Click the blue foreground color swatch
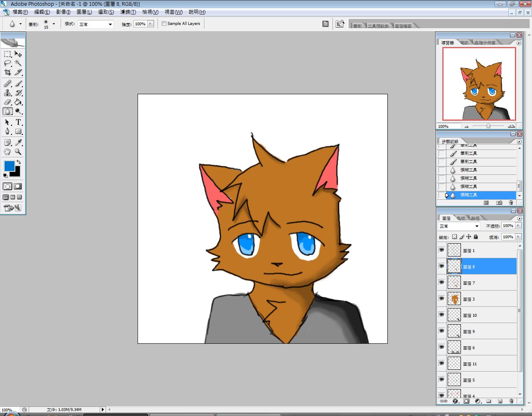This screenshot has height=416, width=532. (9, 166)
